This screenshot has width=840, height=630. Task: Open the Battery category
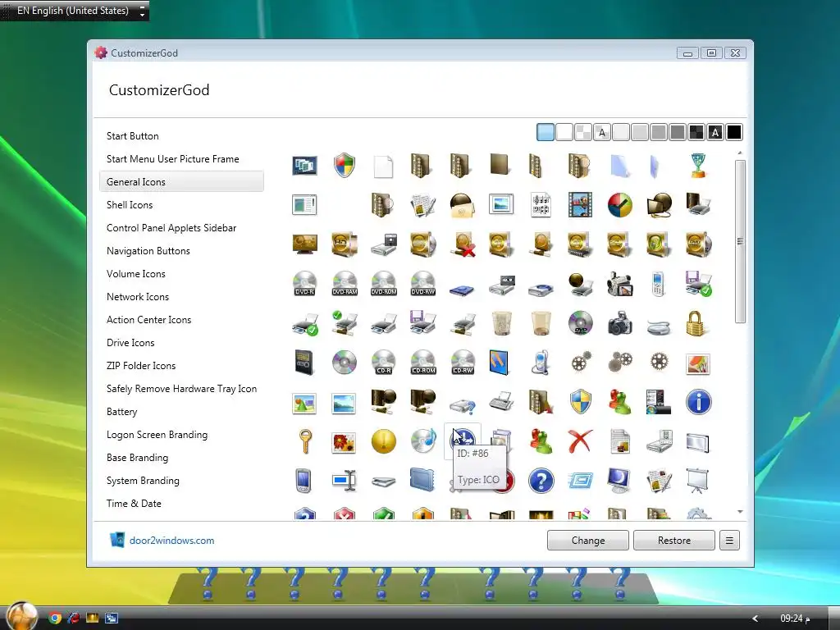pos(181,412)
